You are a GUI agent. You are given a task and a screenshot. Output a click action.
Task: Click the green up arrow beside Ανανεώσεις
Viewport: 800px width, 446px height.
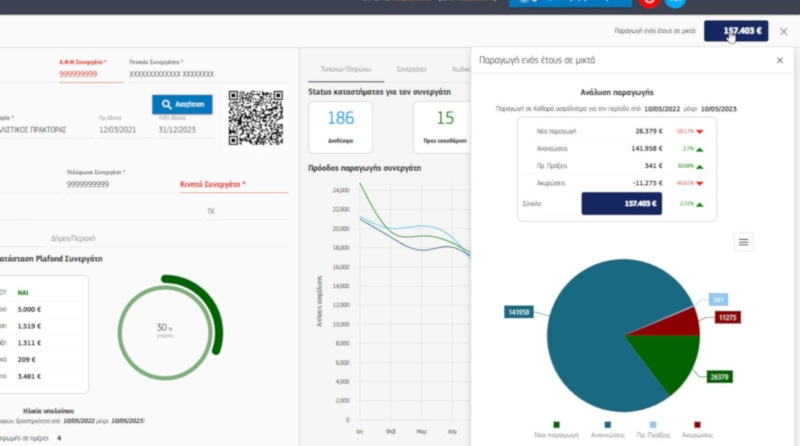[x=699, y=148]
